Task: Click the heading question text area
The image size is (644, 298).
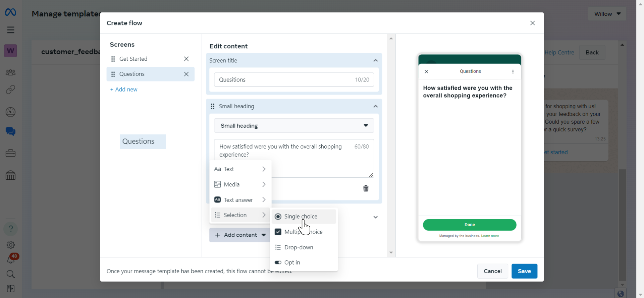Action: [294, 159]
